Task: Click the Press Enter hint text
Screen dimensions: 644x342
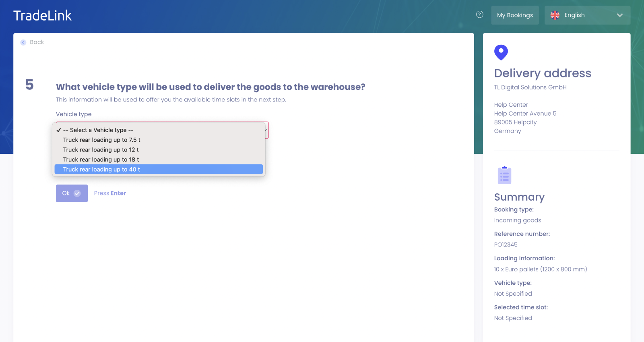Action: 110,193
